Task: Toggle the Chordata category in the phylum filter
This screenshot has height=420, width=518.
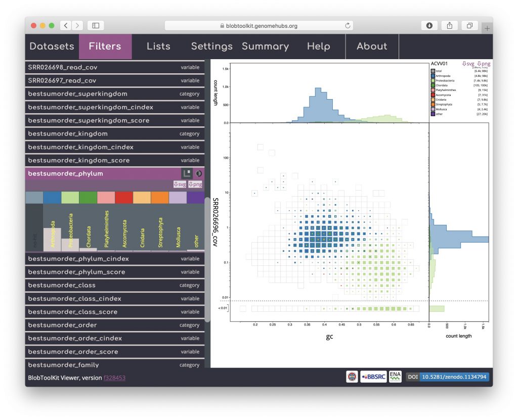Action: 88,227
